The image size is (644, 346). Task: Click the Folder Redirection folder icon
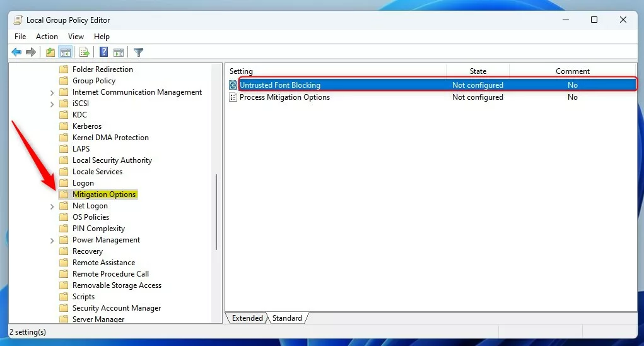(64, 69)
